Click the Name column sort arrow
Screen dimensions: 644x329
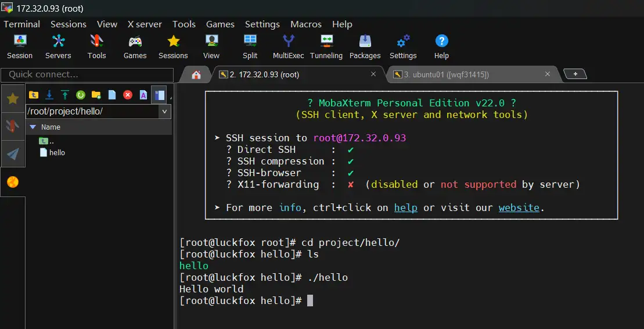click(x=33, y=127)
